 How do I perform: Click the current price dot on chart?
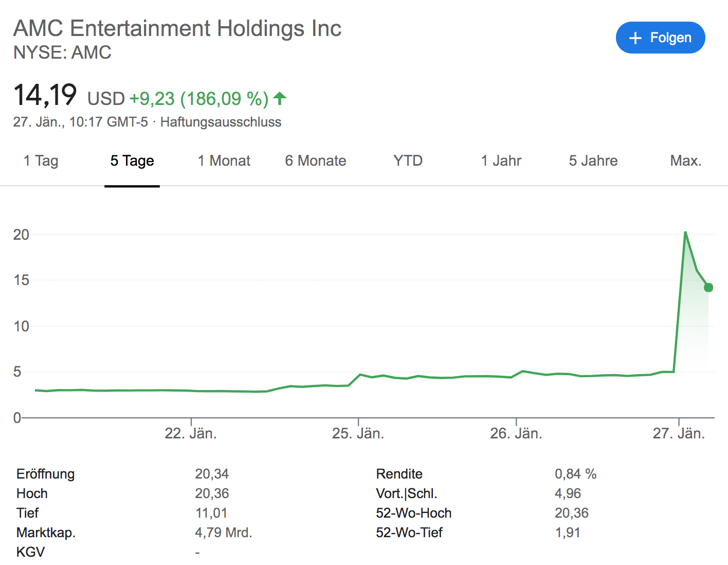pos(708,287)
